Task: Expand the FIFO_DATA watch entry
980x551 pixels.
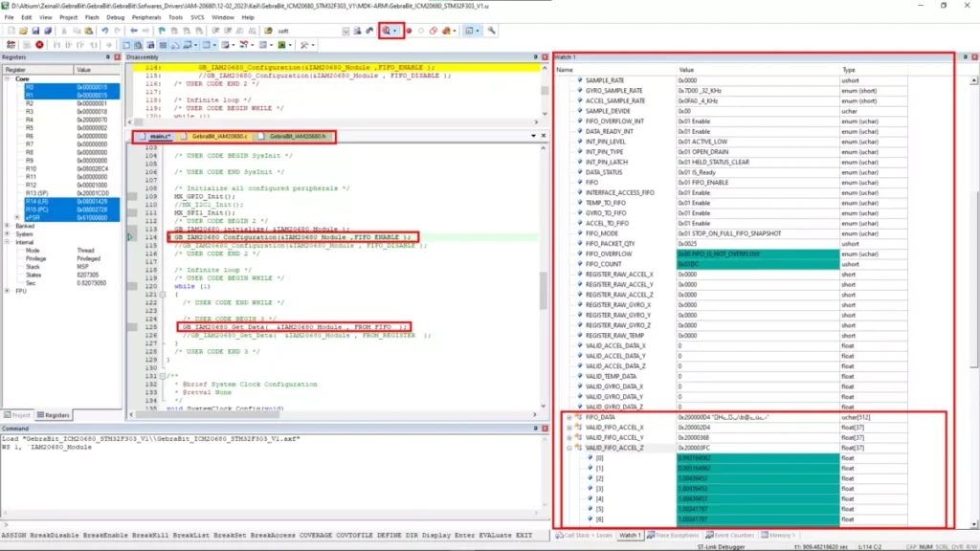Action: tap(569, 417)
